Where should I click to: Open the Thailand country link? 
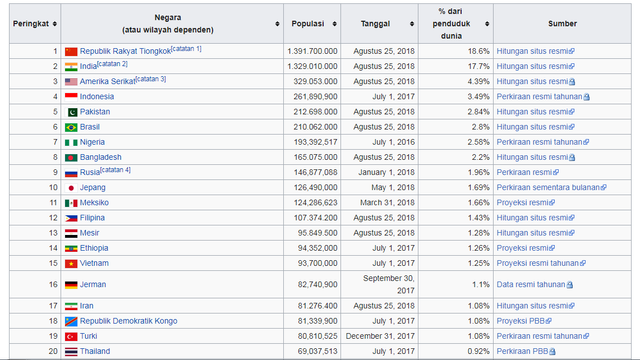95,351
